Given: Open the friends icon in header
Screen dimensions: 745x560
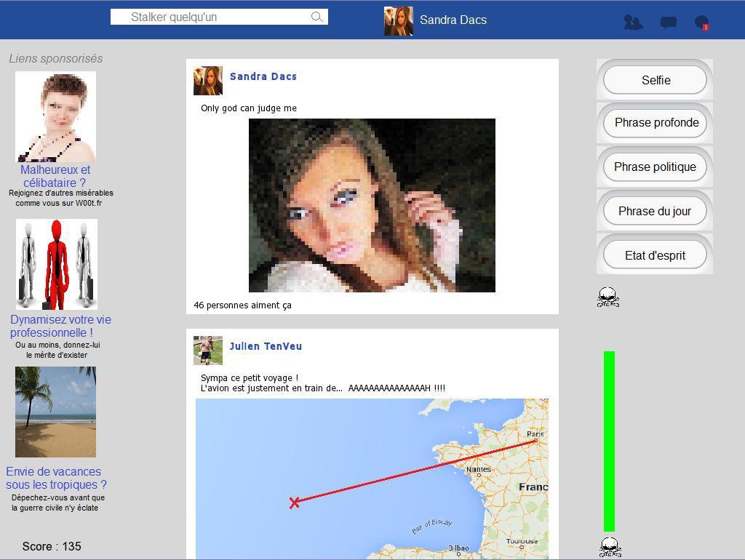Looking at the screenshot, I should point(633,23).
